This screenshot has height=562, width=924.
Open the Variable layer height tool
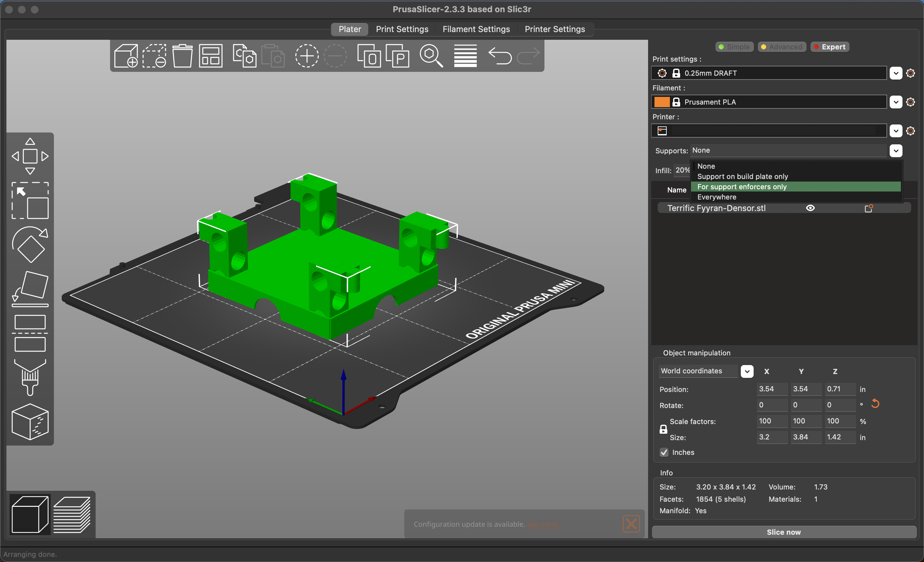(465, 55)
